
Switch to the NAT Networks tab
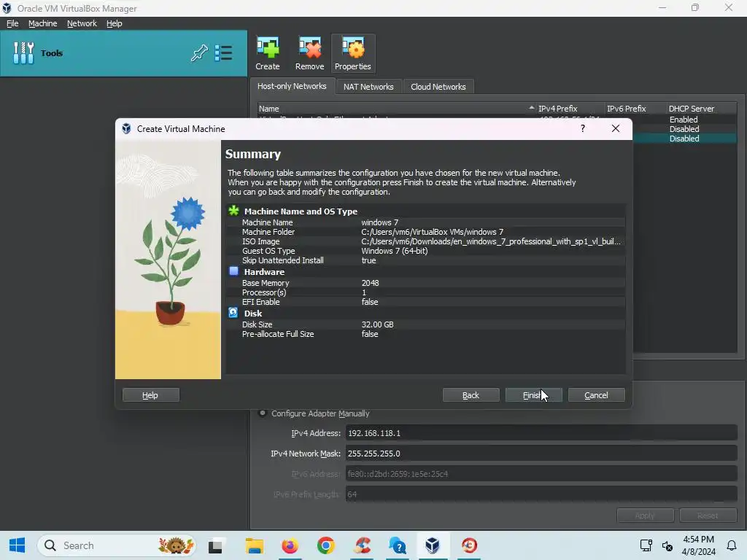pos(368,87)
